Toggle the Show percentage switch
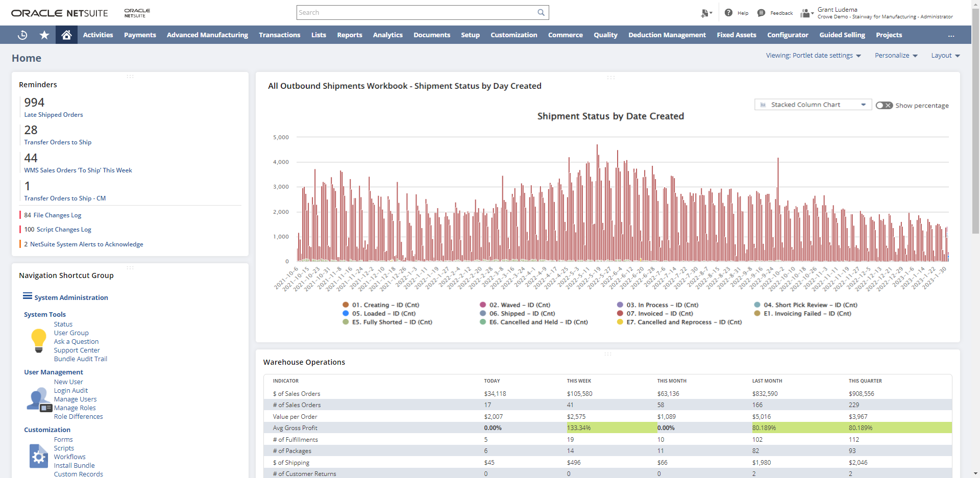This screenshot has width=980, height=478. coord(884,106)
